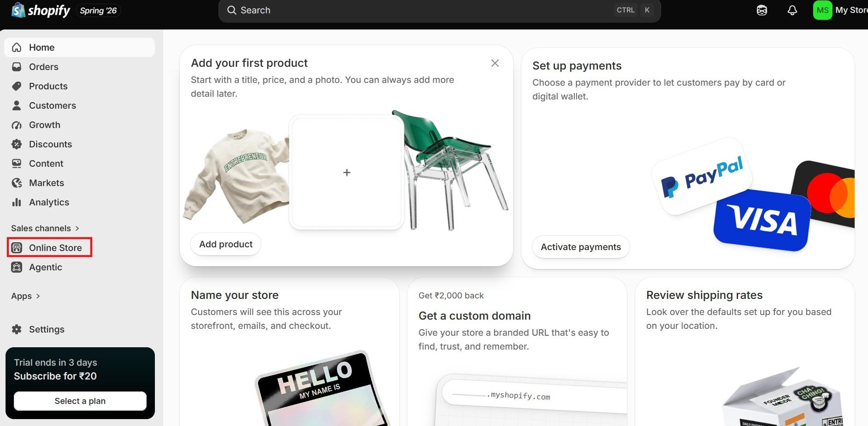Open the Analytics section
The width and height of the screenshot is (868, 426).
(80, 202)
